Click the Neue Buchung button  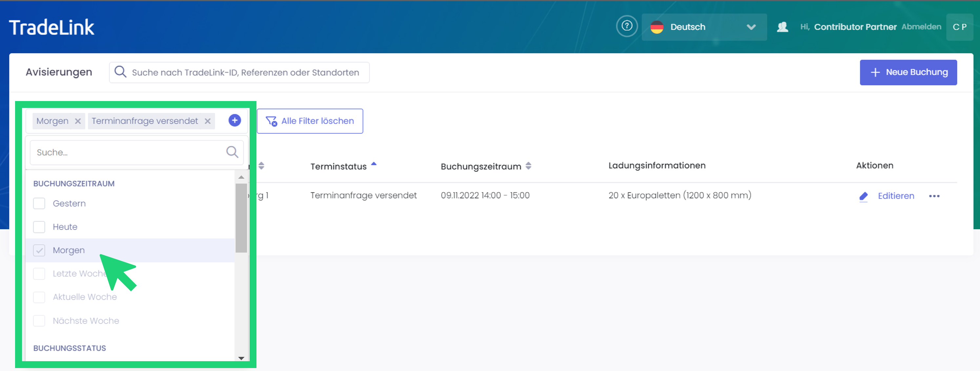[x=908, y=72]
